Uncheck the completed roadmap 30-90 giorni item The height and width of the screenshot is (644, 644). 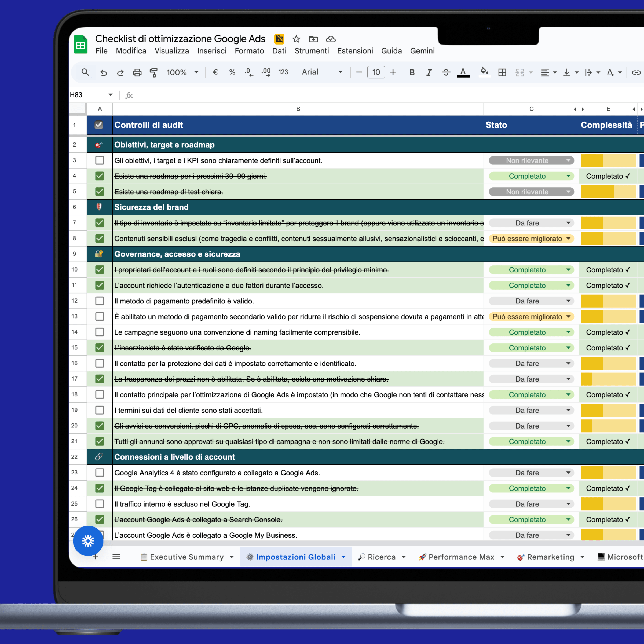coord(99,176)
